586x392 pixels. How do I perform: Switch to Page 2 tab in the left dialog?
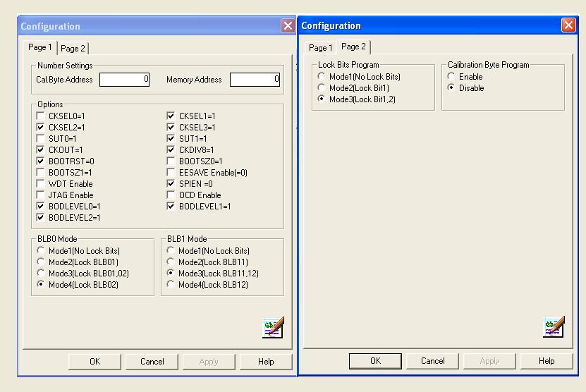[73, 49]
